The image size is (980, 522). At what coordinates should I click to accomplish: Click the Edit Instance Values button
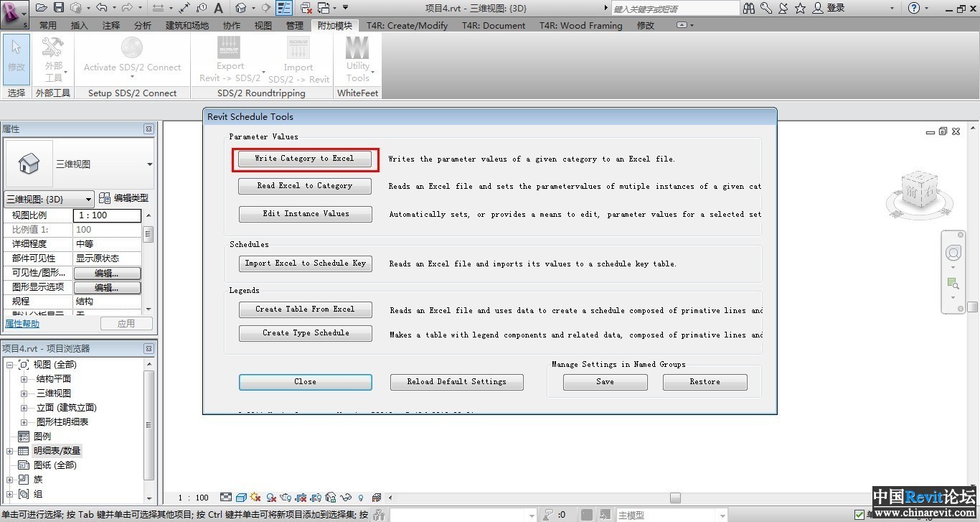(x=306, y=214)
